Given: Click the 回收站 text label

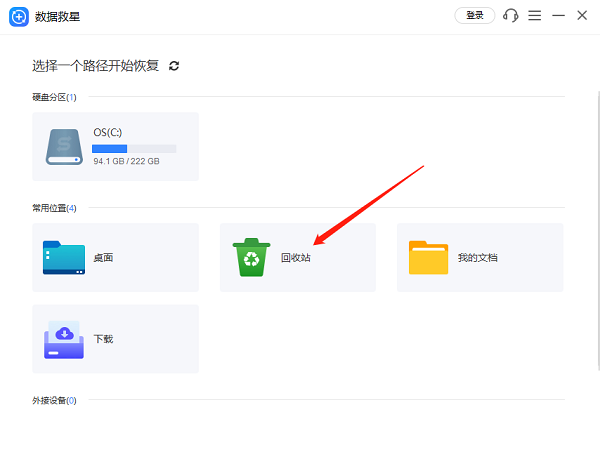Looking at the screenshot, I should tap(295, 258).
